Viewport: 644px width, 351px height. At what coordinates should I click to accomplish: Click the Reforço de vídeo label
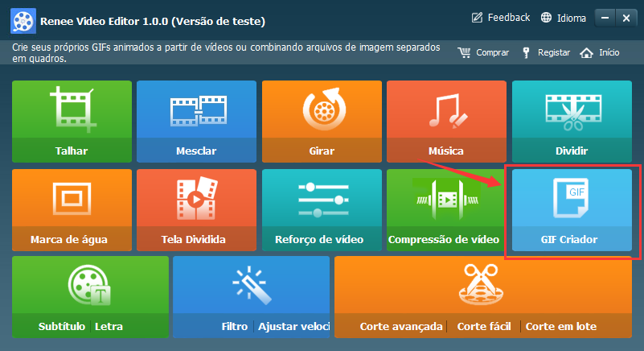click(x=319, y=239)
